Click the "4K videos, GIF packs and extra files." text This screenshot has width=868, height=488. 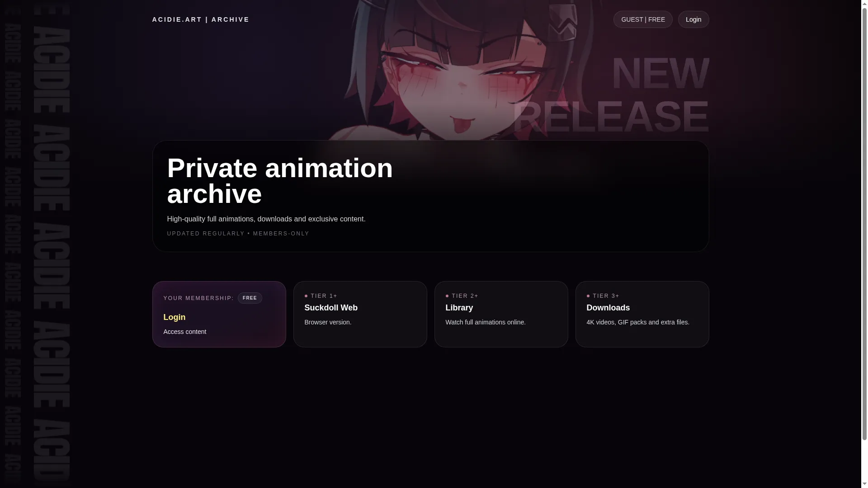(x=638, y=322)
